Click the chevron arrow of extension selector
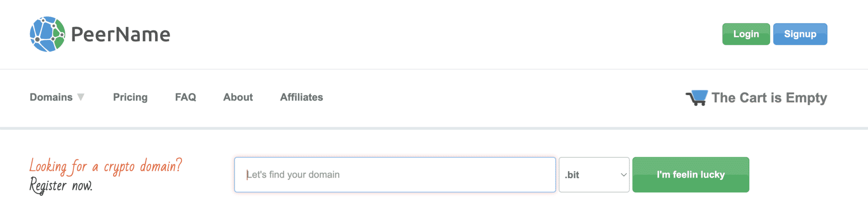Screen dimensions: 868x215 (x=623, y=175)
